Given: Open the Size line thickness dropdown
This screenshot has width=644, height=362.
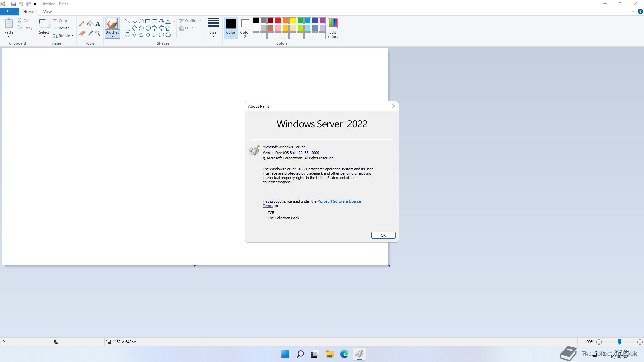Looking at the screenshot, I should coord(213,28).
